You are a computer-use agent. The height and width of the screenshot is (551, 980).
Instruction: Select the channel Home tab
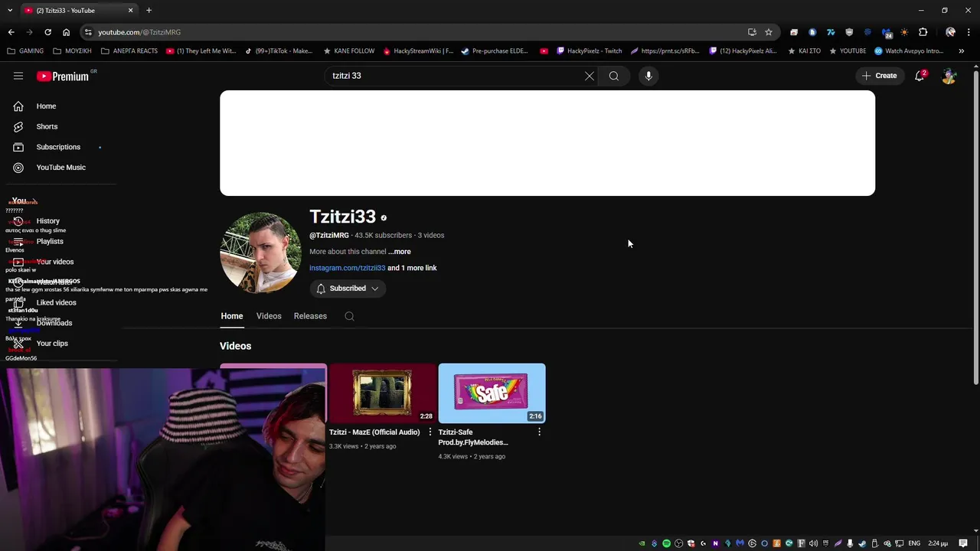pyautogui.click(x=232, y=316)
